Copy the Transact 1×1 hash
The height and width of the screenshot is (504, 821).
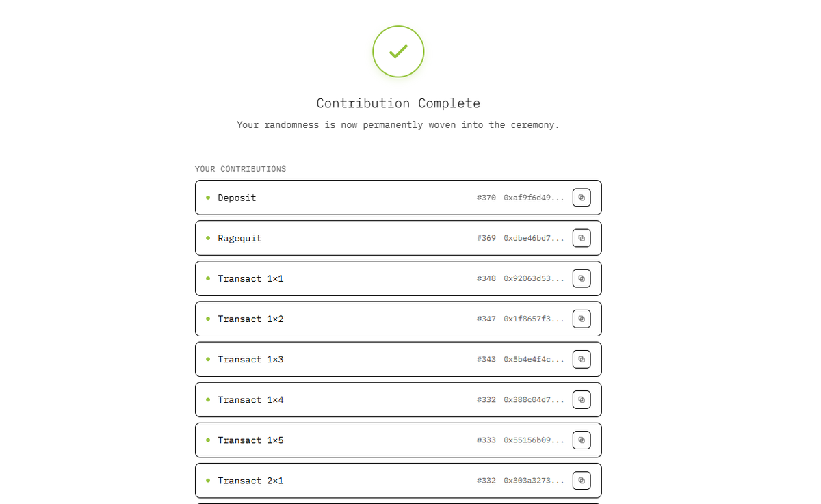pyautogui.click(x=582, y=278)
